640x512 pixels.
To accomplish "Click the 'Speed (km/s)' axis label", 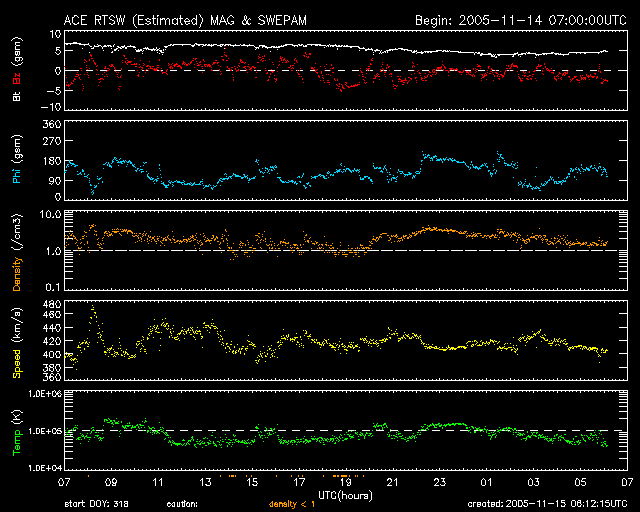I will pos(17,343).
